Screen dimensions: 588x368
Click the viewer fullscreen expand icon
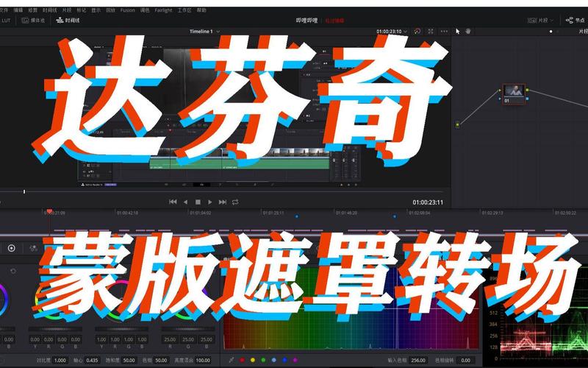[x=431, y=32]
